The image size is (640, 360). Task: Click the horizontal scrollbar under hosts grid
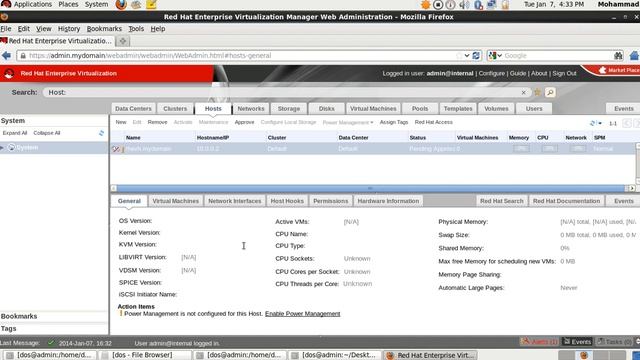point(370,188)
